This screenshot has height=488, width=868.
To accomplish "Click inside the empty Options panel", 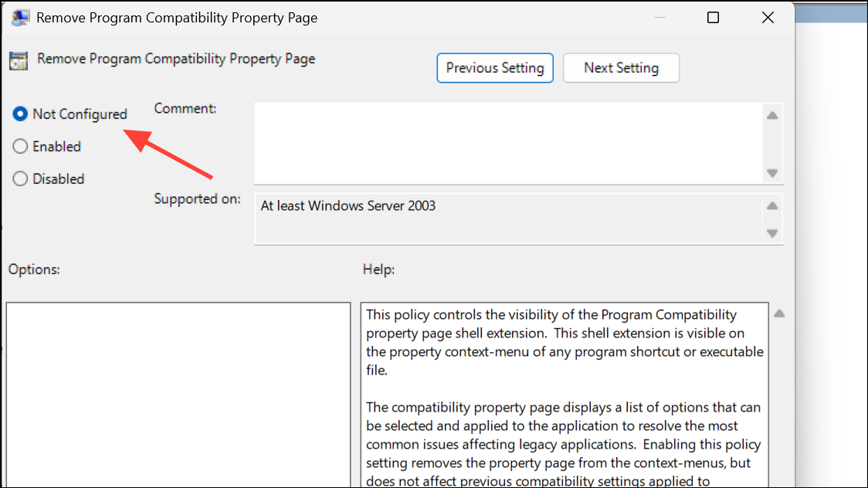I will tap(178, 394).
